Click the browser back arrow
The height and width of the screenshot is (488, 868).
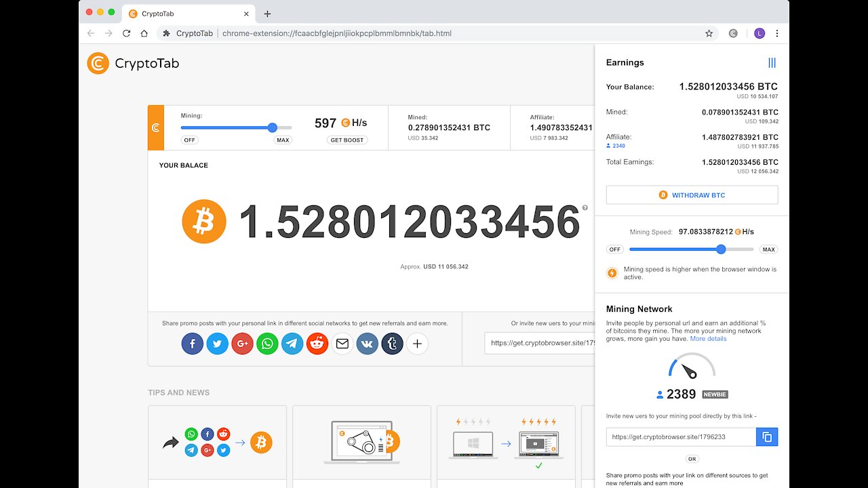coord(91,33)
